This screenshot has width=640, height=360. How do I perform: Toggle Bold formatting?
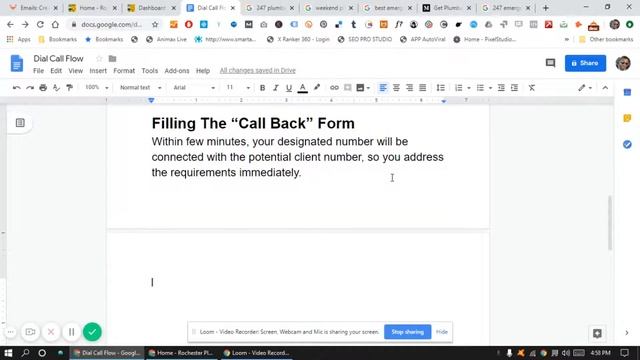click(262, 88)
